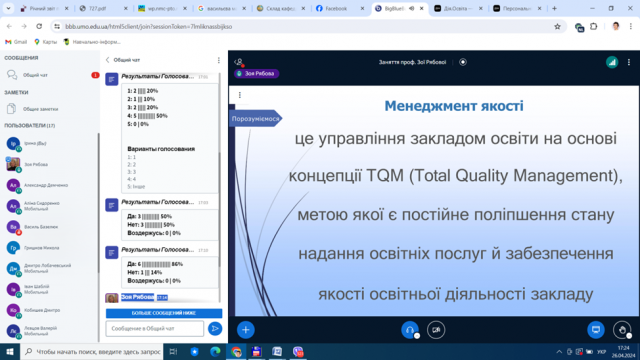Open the Windows Start menu
The width and height of the screenshot is (640, 360).
point(10,351)
